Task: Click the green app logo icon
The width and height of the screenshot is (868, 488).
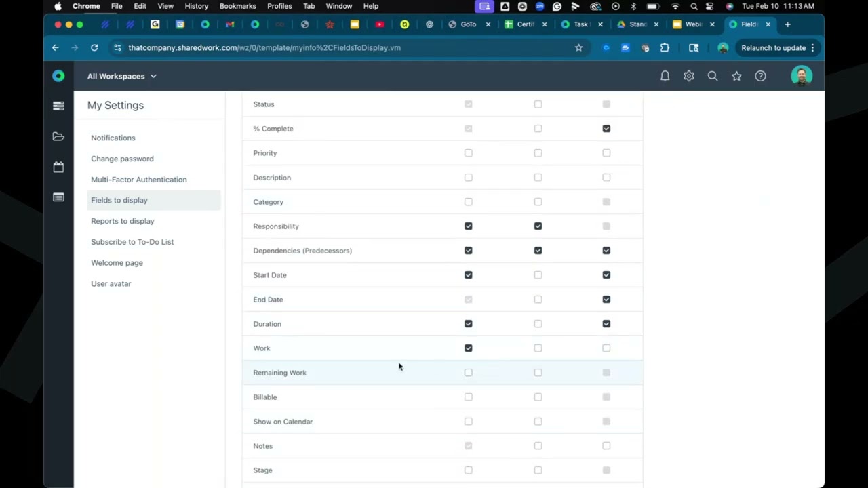Action: tap(58, 76)
